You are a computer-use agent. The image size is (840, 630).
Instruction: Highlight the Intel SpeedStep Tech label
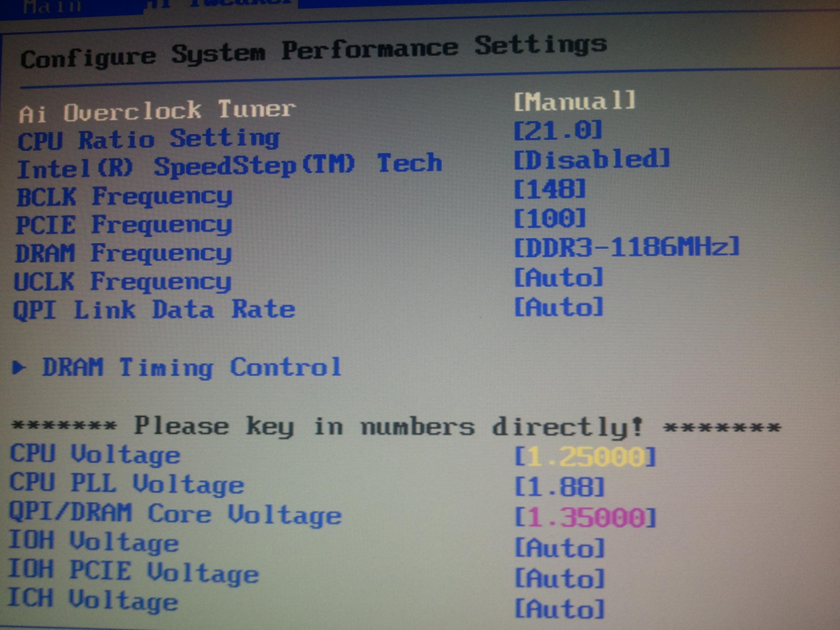[230, 167]
